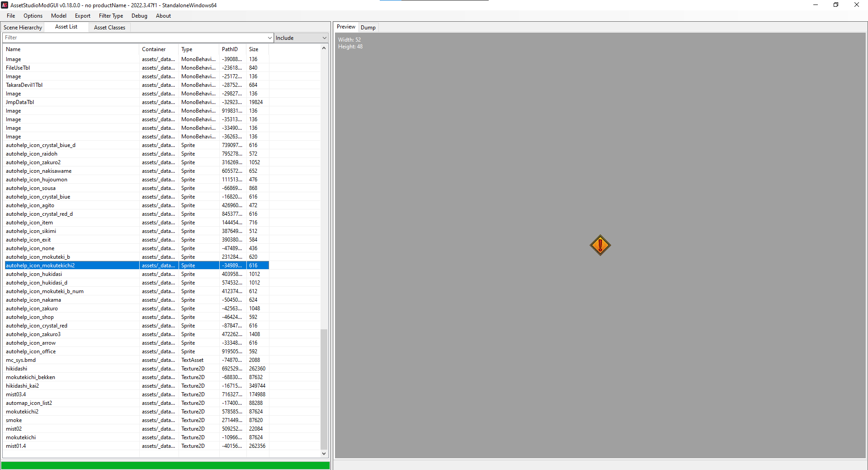Open the Export menu
This screenshot has width=868, height=470.
point(83,16)
